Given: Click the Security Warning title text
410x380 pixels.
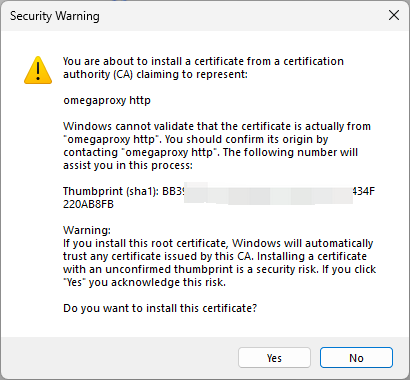Looking at the screenshot, I should (x=55, y=16).
